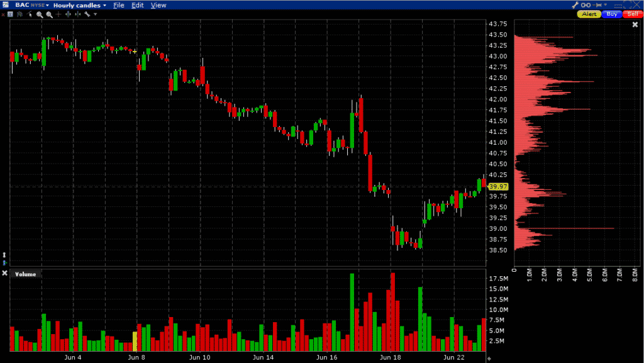Screen dimensions: 644x363
Task: Click the wrench icon in the title bar
Action: 575,4
